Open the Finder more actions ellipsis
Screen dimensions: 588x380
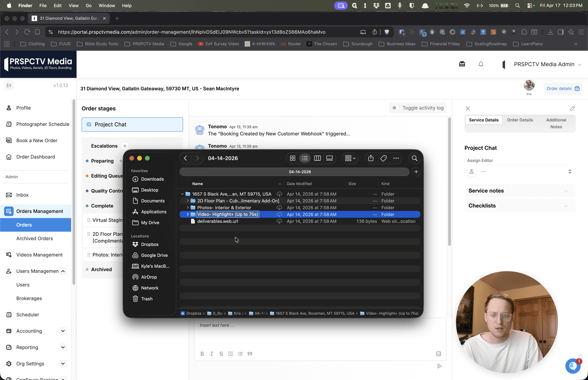click(x=396, y=158)
